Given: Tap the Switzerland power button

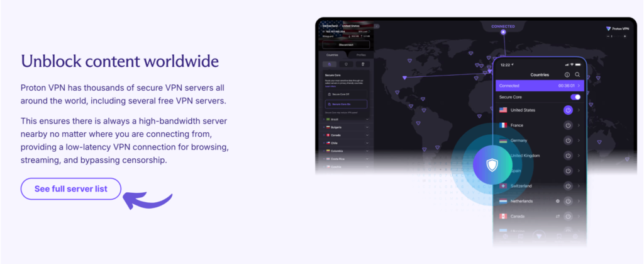Looking at the screenshot, I should click(568, 186).
